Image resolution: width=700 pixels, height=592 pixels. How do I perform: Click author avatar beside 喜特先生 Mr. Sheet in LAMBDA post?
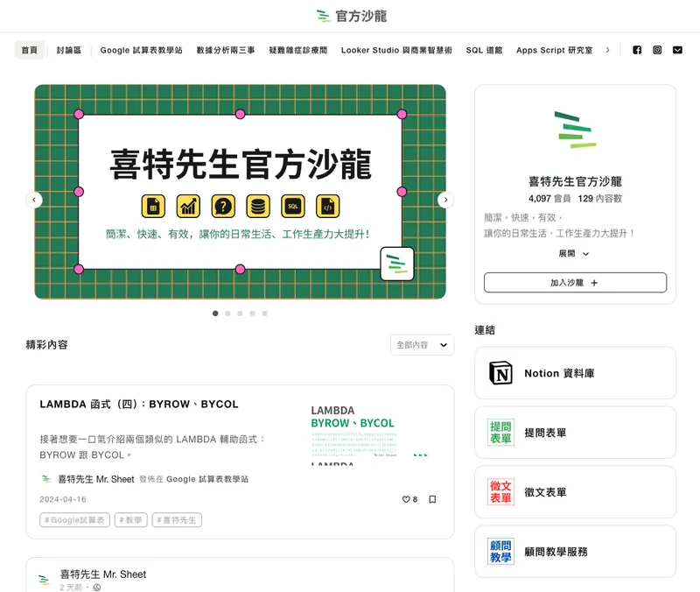coord(46,479)
